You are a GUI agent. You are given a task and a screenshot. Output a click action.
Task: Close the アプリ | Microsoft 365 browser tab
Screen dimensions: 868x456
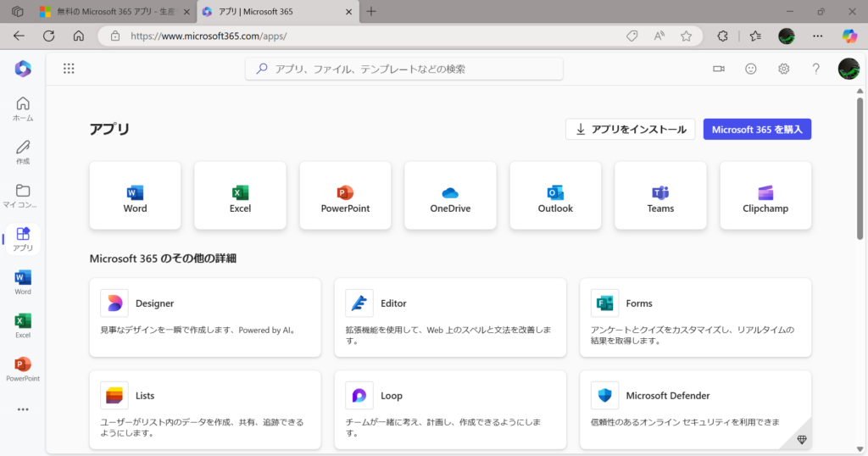coord(348,12)
